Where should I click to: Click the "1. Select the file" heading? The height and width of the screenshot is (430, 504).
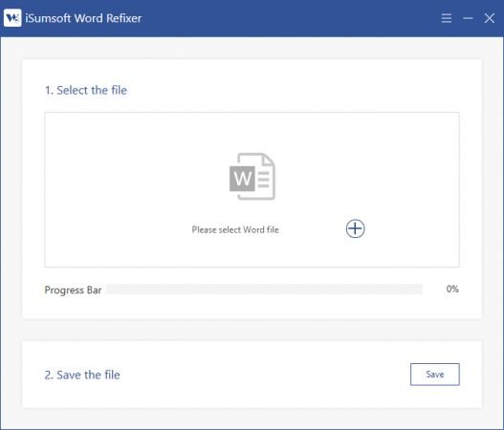click(x=86, y=90)
